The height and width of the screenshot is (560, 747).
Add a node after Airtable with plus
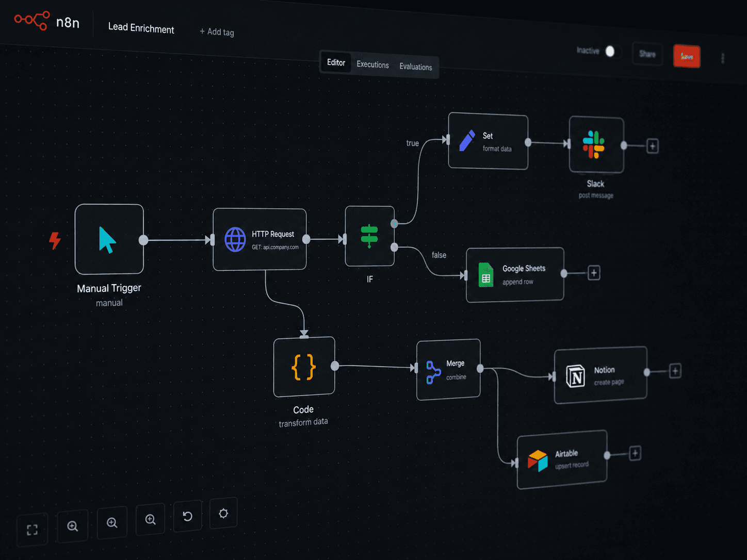[x=635, y=453]
